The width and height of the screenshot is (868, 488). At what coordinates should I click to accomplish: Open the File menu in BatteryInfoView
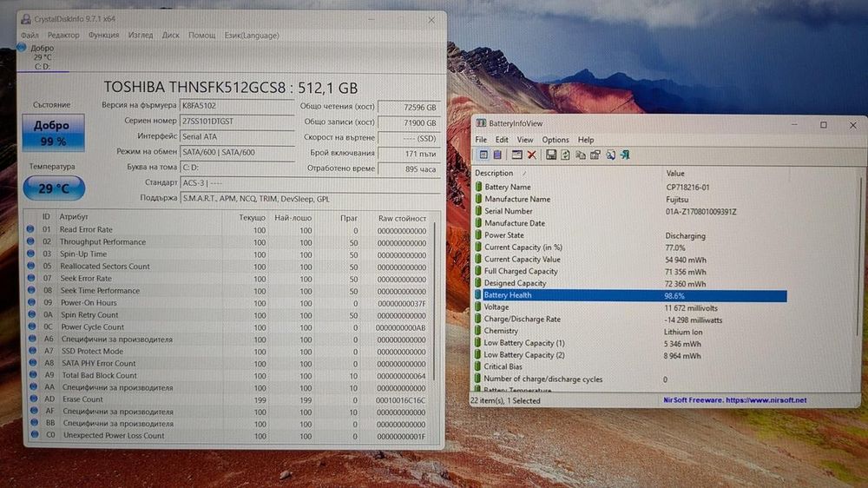tap(481, 140)
